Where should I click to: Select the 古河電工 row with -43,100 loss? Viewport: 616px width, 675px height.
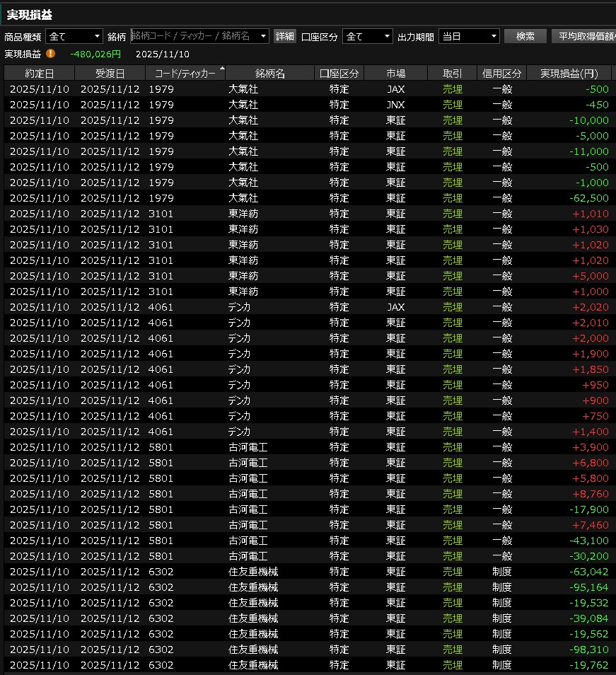pos(308,541)
